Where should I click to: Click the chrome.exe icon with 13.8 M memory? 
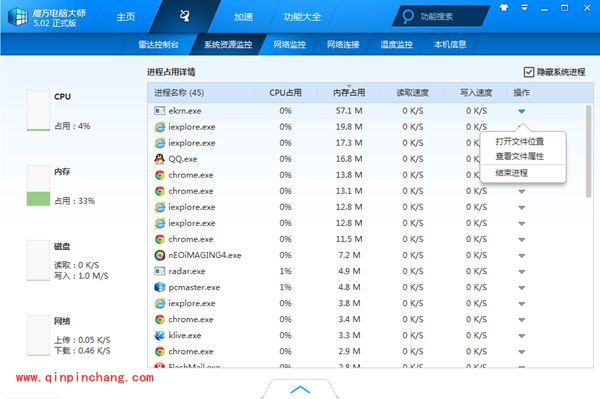click(160, 175)
